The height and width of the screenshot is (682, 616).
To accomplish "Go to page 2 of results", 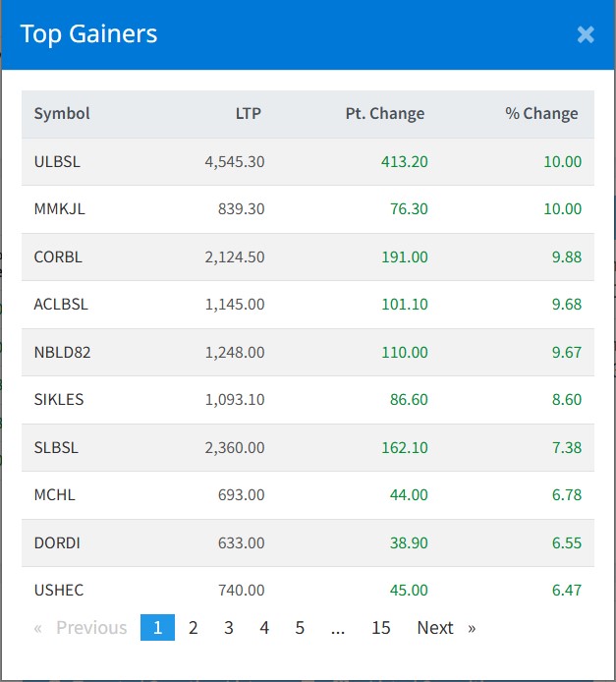I will [194, 628].
